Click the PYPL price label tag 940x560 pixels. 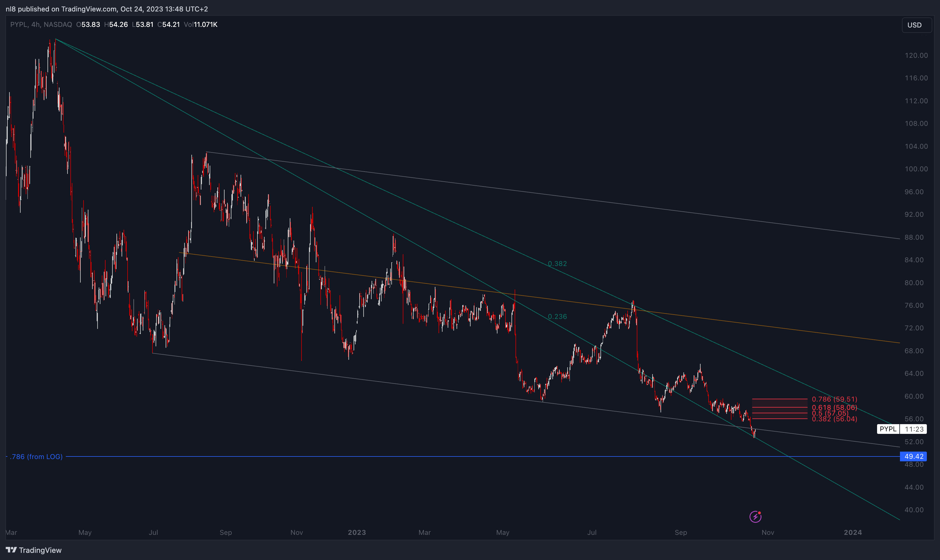(x=888, y=429)
